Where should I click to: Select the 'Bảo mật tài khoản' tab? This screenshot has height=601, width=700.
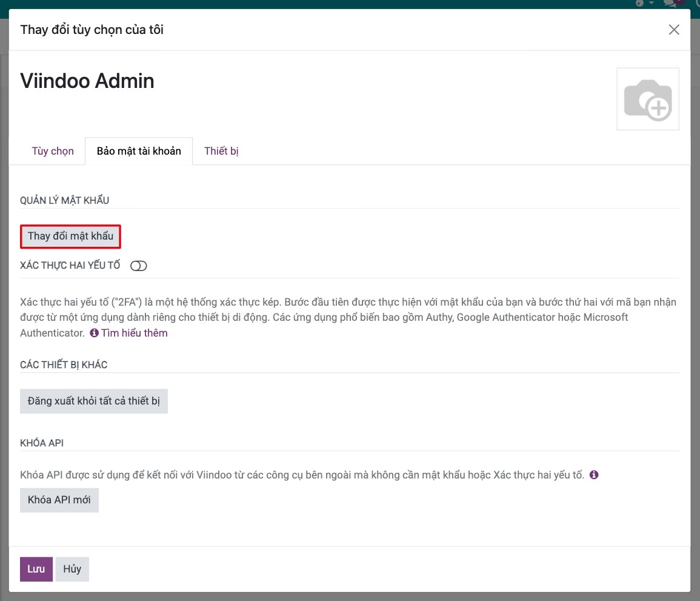pos(139,151)
